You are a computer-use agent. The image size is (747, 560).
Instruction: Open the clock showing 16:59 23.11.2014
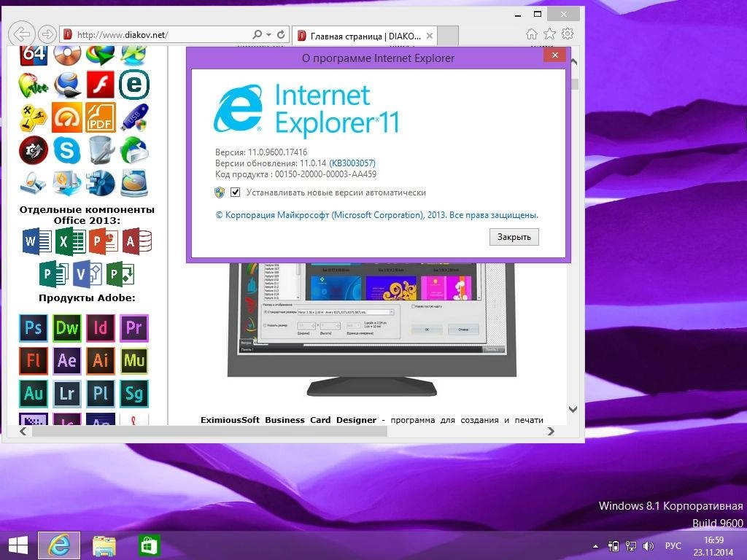pyautogui.click(x=713, y=546)
